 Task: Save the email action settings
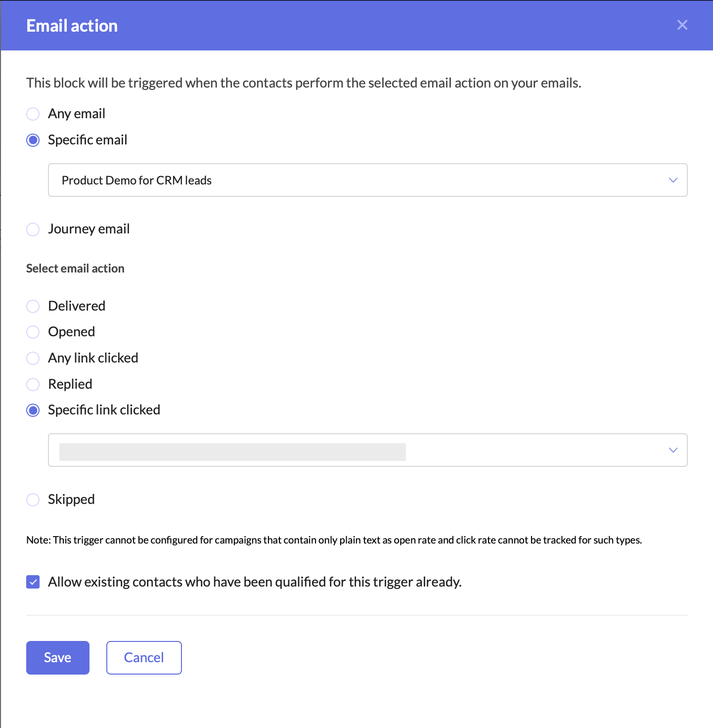(x=57, y=657)
